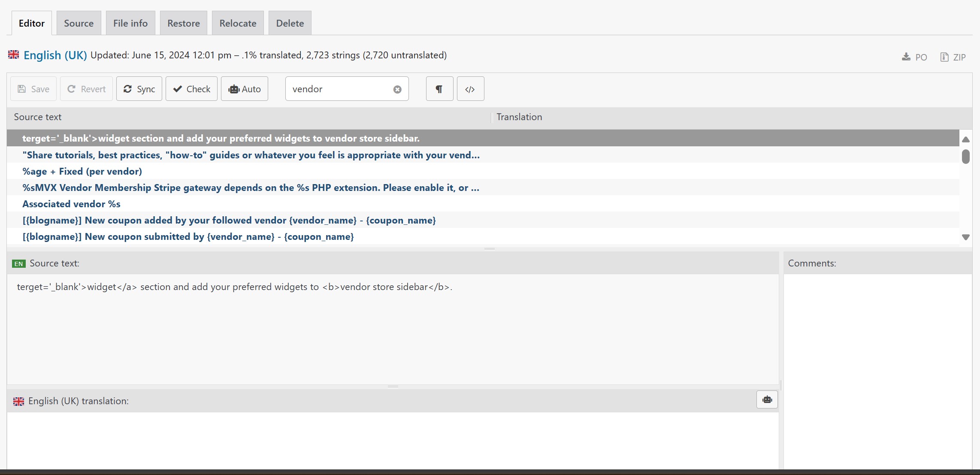
Task: Run the Check validation button
Action: tap(191, 89)
